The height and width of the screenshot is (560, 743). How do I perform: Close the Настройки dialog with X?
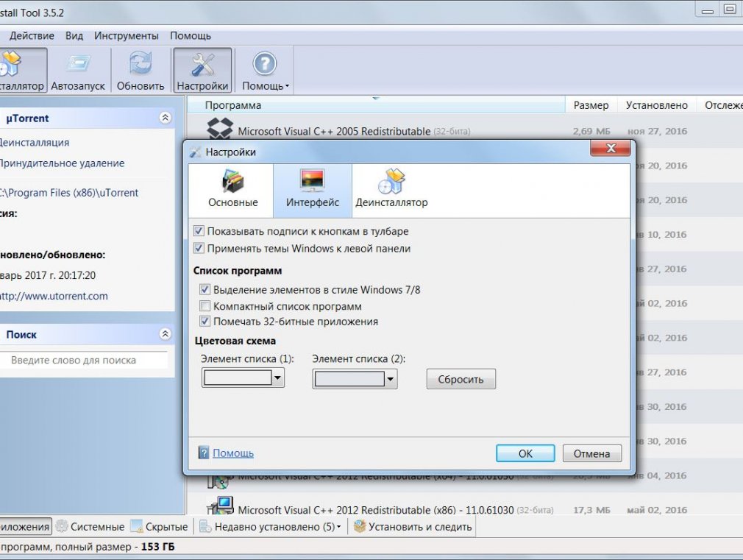611,149
